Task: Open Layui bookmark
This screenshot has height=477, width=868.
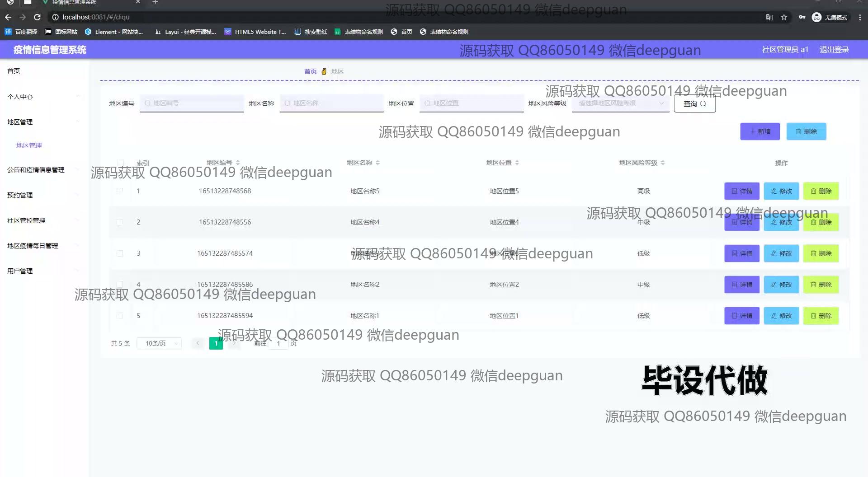Action: coord(185,32)
